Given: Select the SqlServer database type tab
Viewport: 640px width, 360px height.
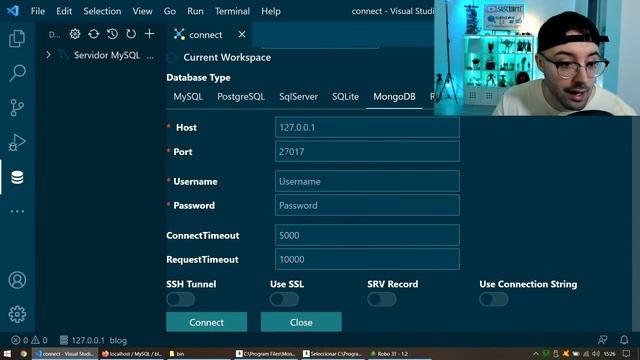Looking at the screenshot, I should pyautogui.click(x=298, y=97).
